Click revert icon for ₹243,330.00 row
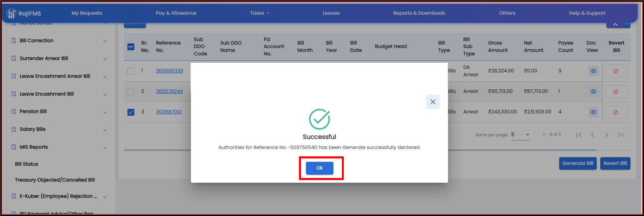Screen dimensions: 644x216 coord(616,112)
